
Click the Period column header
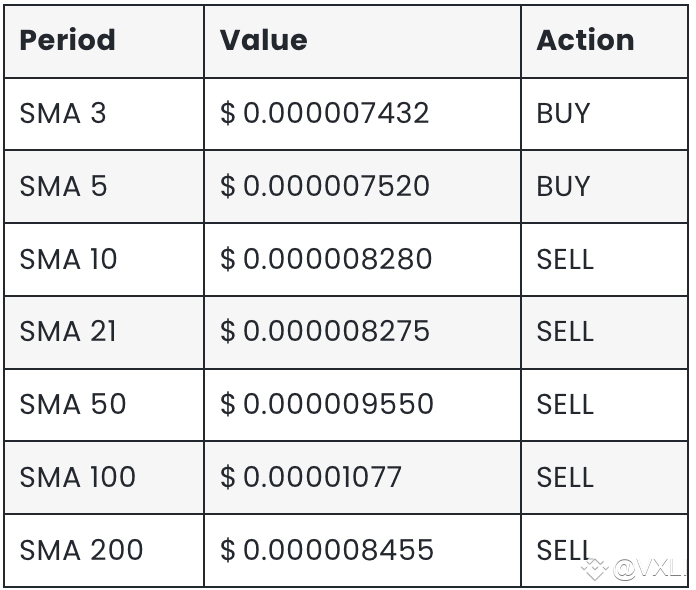[x=67, y=40]
